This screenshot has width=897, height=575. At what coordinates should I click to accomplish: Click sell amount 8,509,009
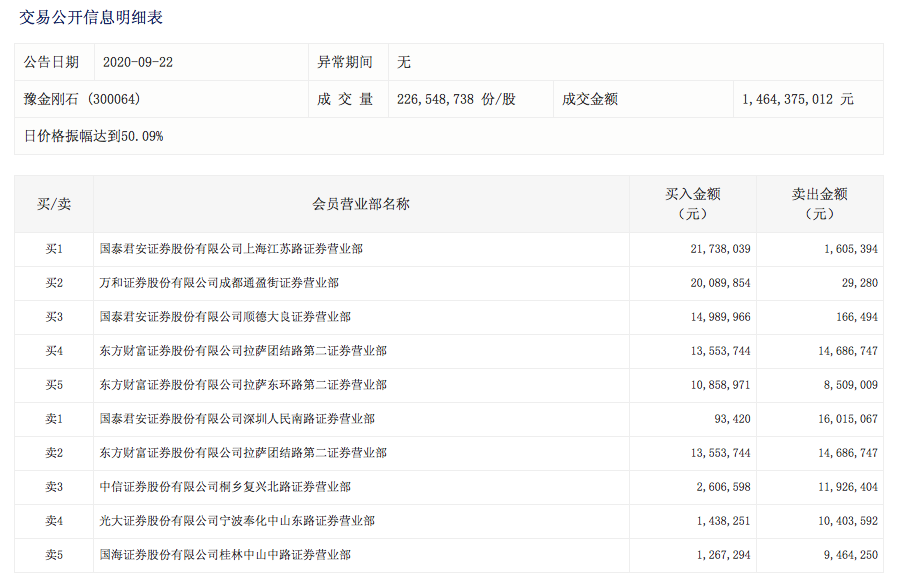coord(851,386)
